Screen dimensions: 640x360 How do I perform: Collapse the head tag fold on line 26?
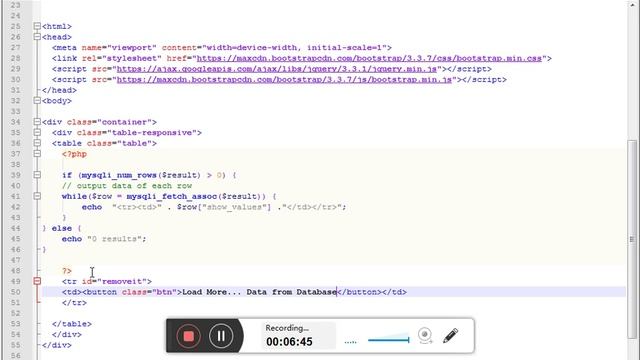[x=37, y=37]
